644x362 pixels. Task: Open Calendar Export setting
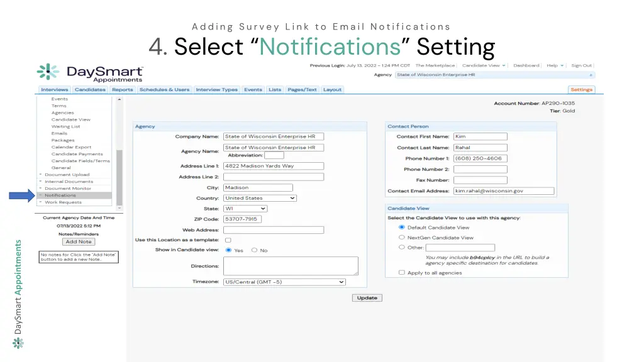tap(71, 147)
